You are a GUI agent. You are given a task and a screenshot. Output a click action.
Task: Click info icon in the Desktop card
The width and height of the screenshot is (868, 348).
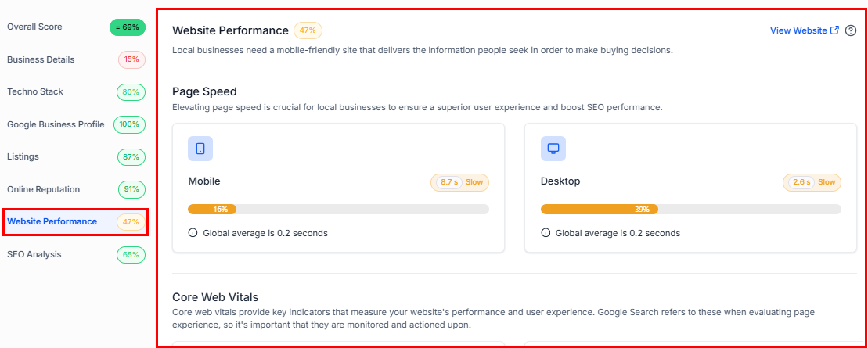546,233
